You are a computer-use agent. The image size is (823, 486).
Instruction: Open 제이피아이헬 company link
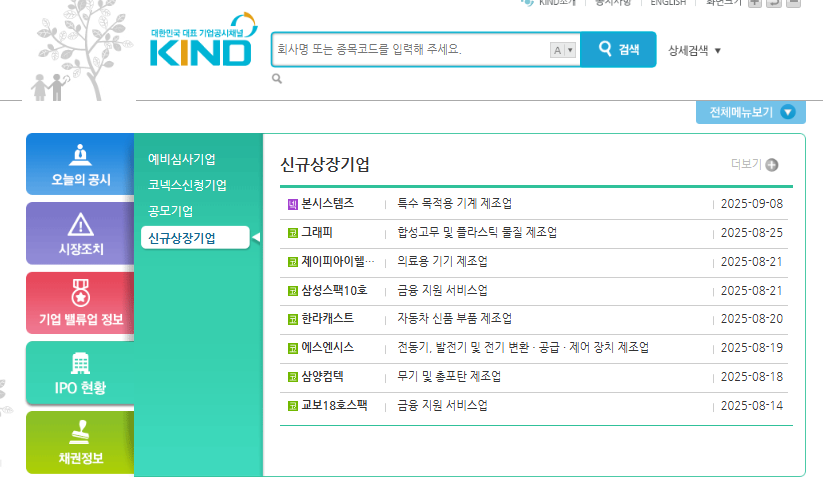pyautogui.click(x=338, y=261)
